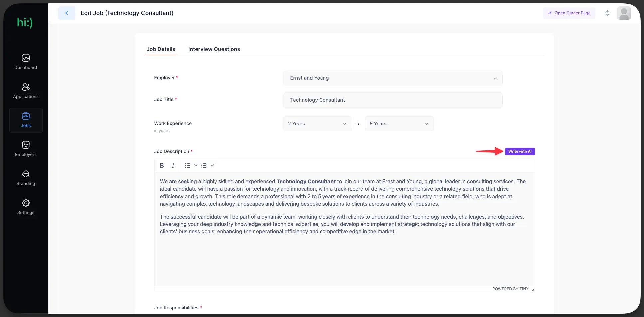644x317 pixels.
Task: Switch to the Interview Questions tab
Action: tap(214, 49)
